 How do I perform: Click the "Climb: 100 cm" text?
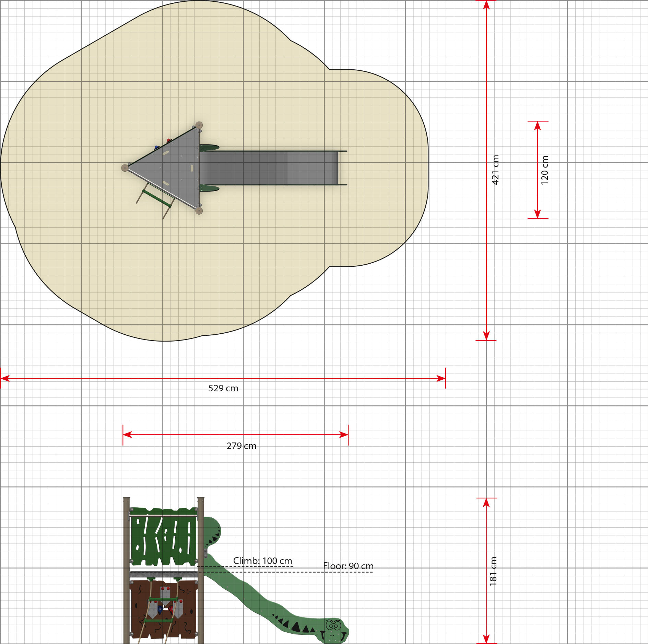[x=262, y=561]
